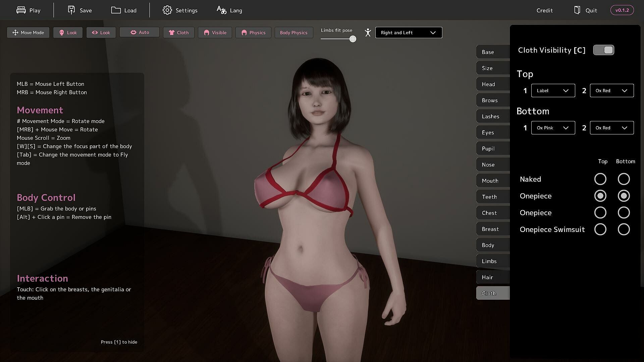
Task: Click the bed icon Play button
Action: (21, 10)
